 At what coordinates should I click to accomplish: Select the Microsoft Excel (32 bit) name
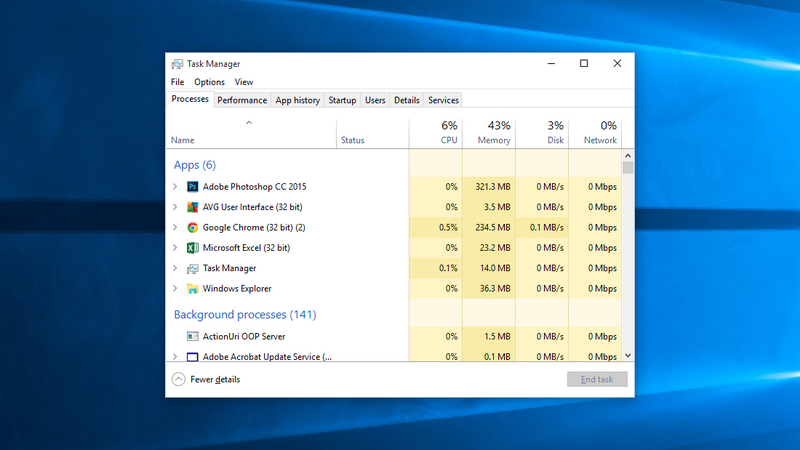click(246, 248)
